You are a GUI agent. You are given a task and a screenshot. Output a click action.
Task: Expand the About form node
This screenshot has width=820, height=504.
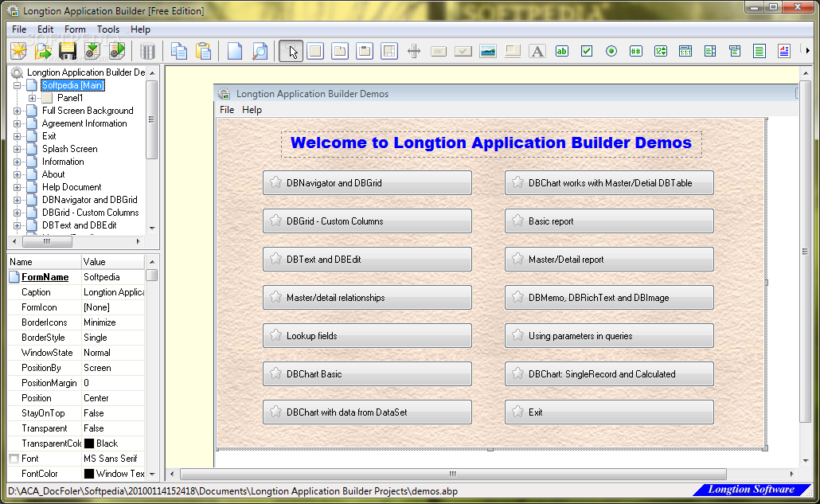point(17,174)
